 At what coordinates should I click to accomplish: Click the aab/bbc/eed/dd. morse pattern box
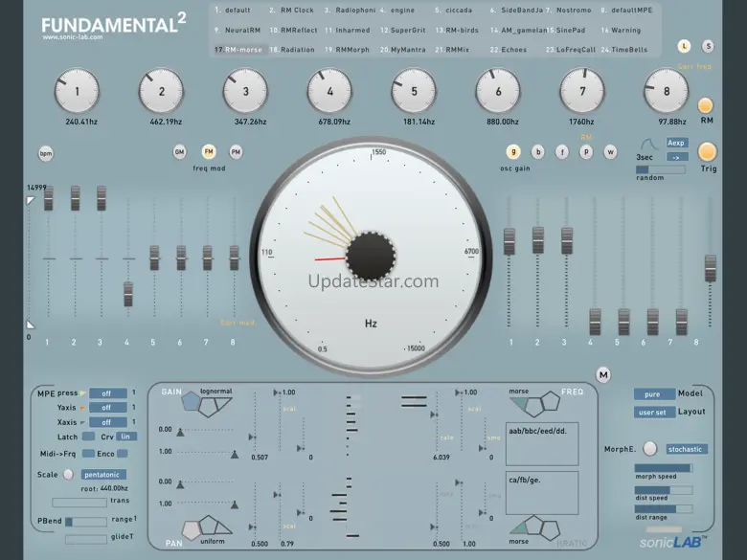(x=542, y=444)
